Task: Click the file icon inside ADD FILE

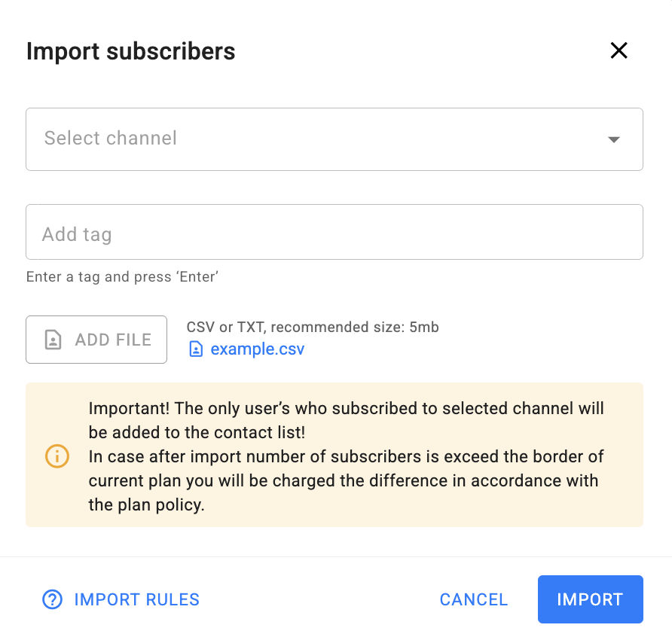Action: pos(53,340)
